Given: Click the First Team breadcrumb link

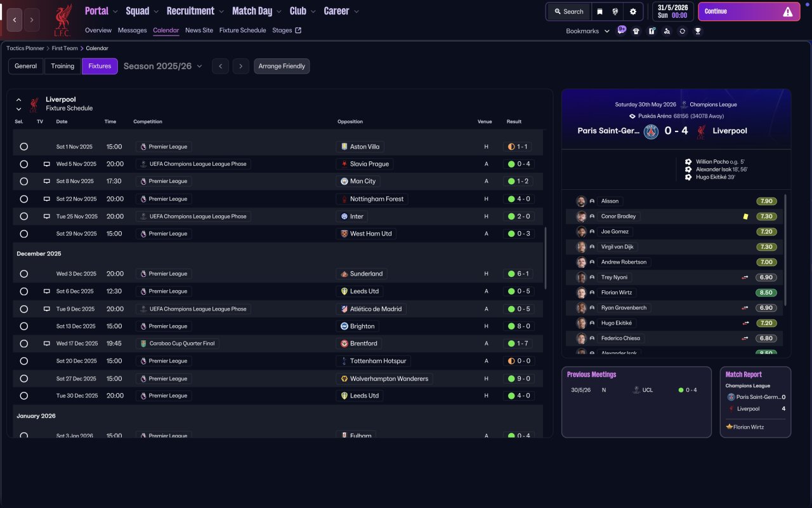Looking at the screenshot, I should pos(65,48).
